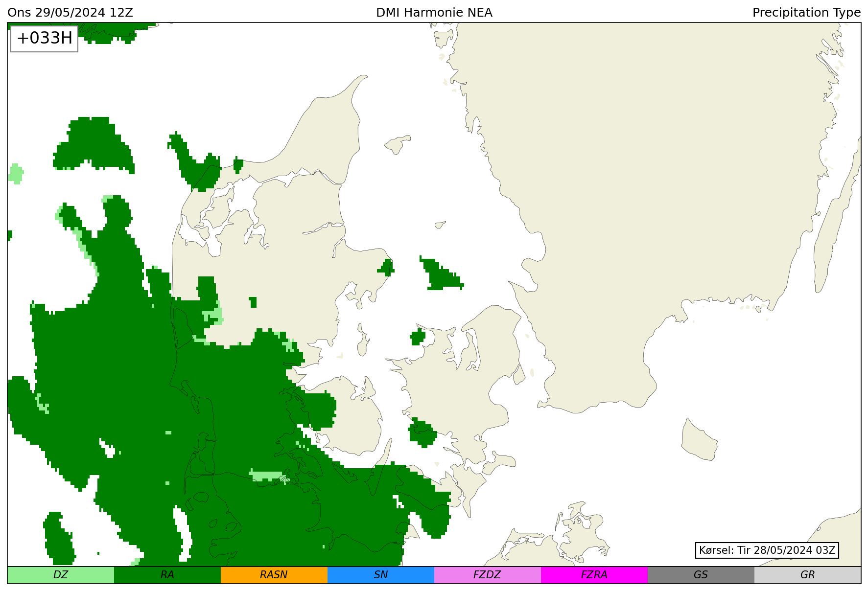Click the GS dark gray legend swatch

pyautogui.click(x=701, y=575)
